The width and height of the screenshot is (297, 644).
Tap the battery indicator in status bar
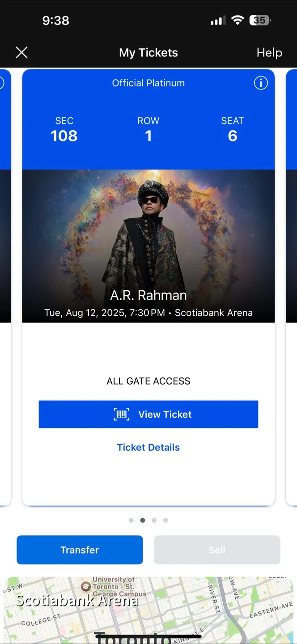(x=260, y=20)
